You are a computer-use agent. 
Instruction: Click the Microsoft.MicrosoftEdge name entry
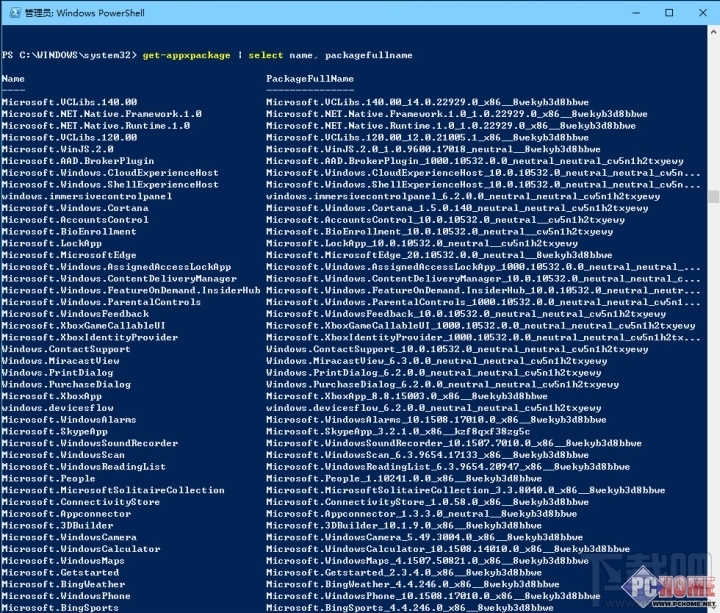(69, 255)
